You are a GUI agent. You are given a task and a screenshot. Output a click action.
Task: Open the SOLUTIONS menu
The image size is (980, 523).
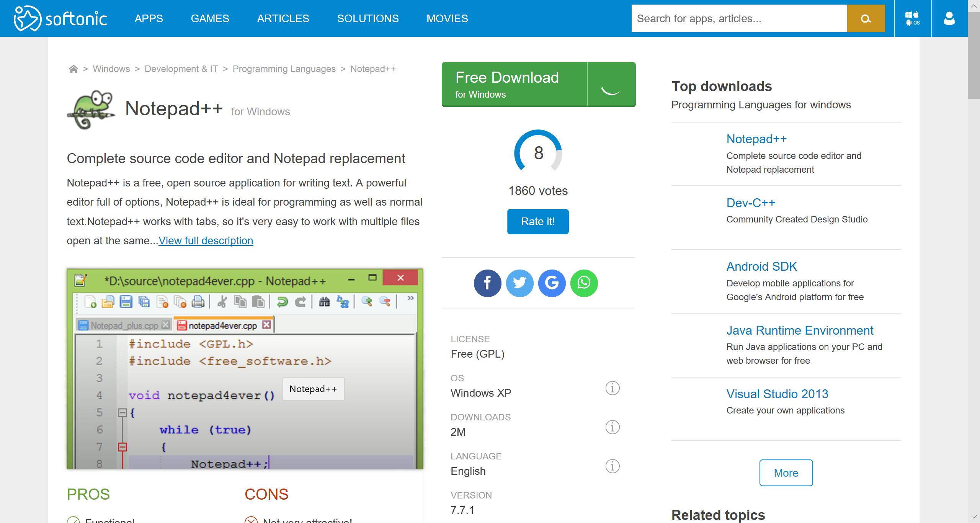368,18
